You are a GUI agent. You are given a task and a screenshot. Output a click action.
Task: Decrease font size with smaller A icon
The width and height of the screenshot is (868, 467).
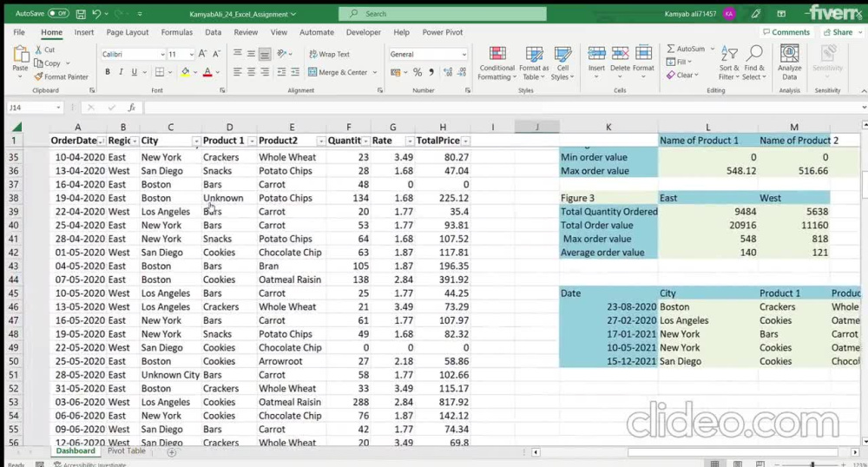216,54
